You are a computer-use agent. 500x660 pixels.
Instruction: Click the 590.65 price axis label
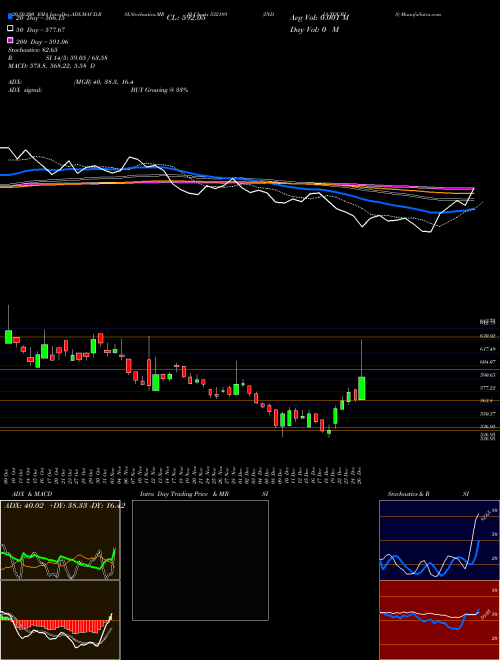point(488,375)
